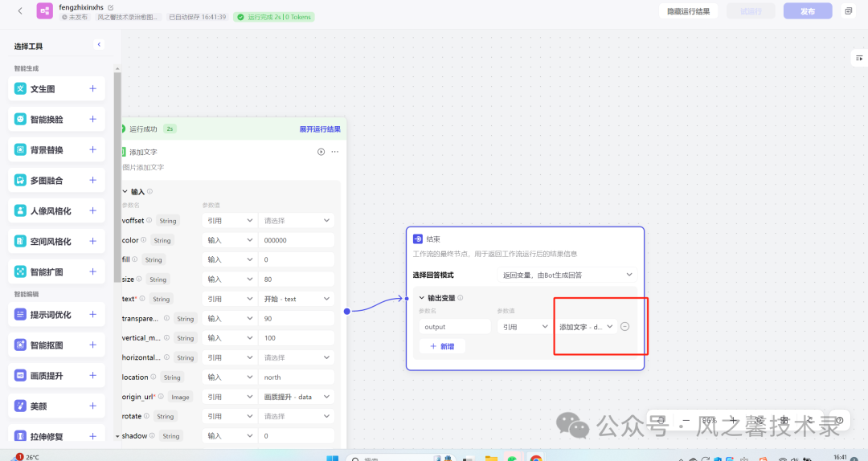Screen dimensions: 868x461
Task: Click the 发布 publish button
Action: pos(808,11)
